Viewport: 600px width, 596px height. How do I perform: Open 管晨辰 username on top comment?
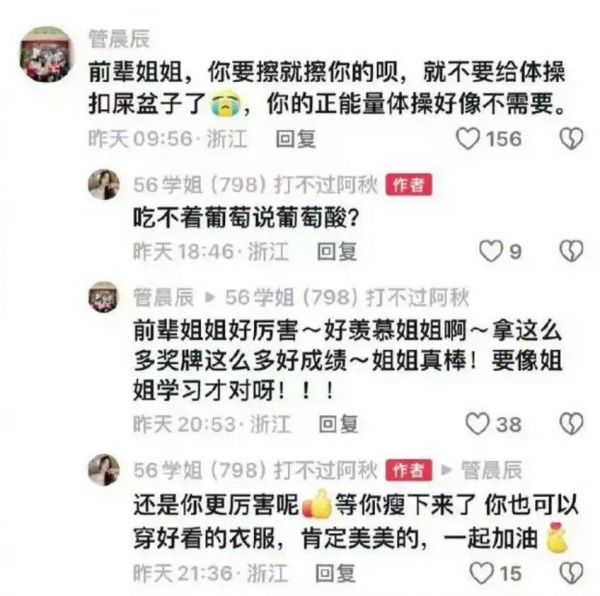coord(119,38)
